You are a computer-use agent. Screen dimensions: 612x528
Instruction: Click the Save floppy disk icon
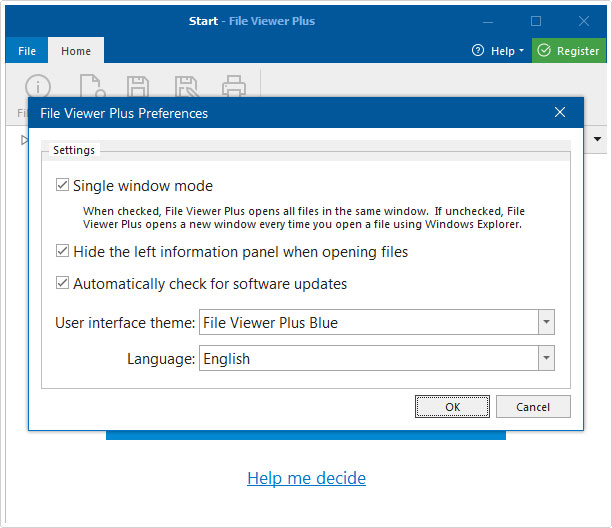[x=138, y=86]
